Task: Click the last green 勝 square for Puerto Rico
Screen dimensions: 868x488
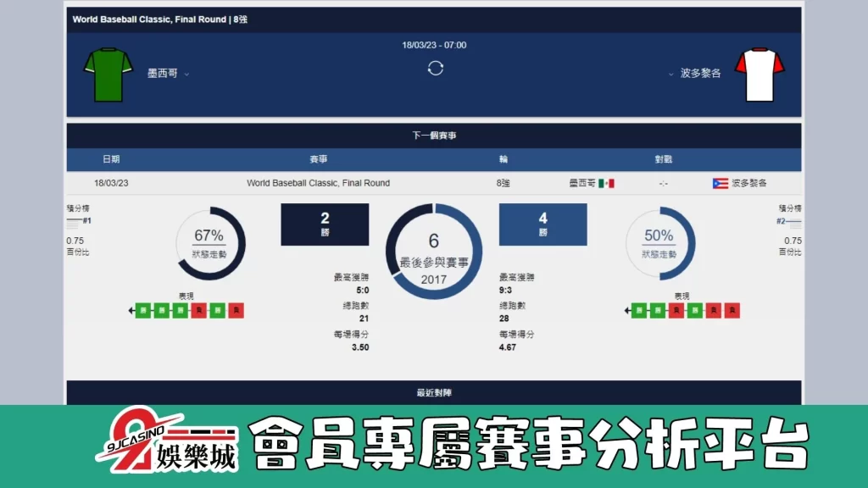Action: click(x=694, y=310)
